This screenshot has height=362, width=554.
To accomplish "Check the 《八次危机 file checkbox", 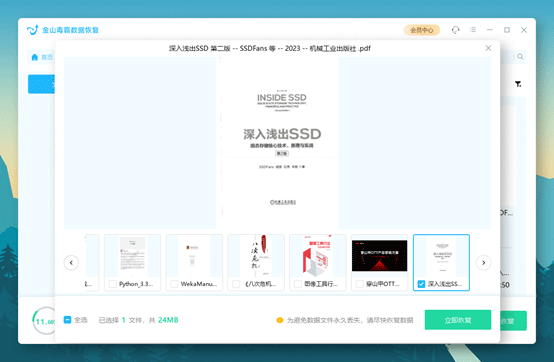I will point(236,284).
